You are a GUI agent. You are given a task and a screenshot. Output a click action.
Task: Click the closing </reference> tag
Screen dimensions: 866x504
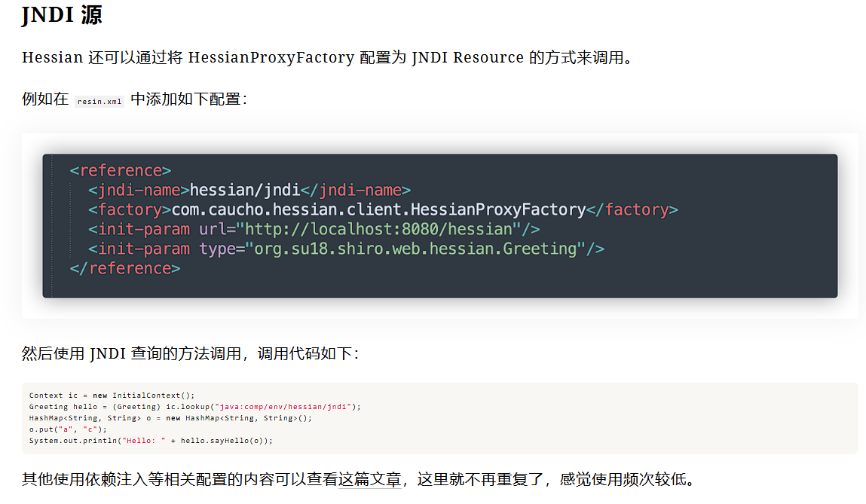coord(125,268)
